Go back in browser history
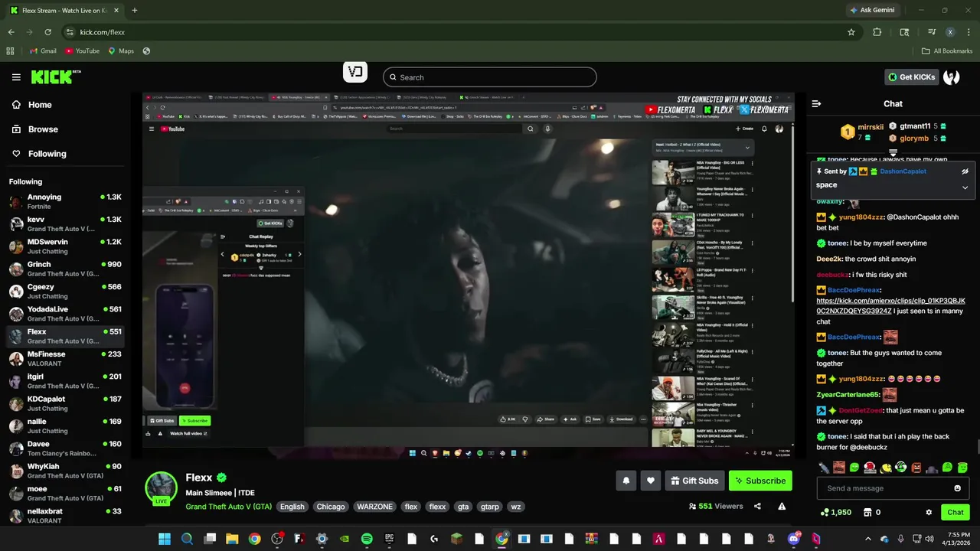 (11, 32)
